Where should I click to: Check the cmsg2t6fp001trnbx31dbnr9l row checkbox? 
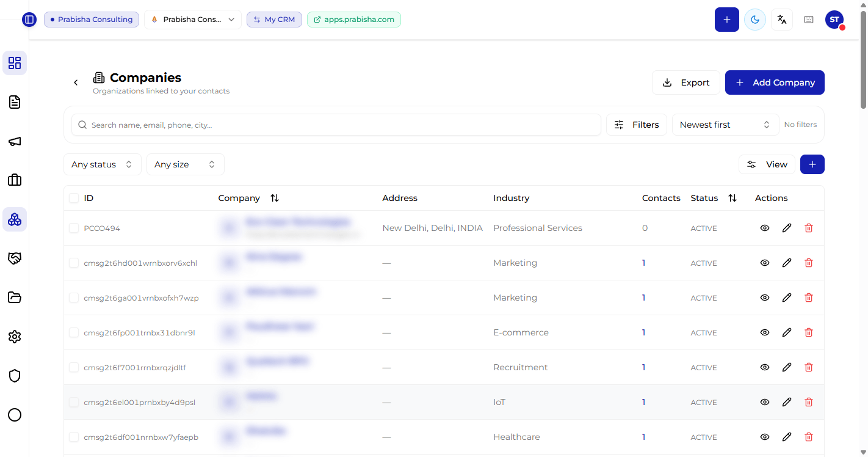tap(74, 332)
